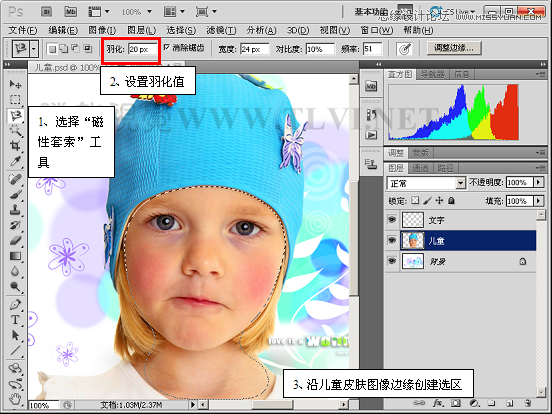Open the tool preset picker arrow
552x414 pixels.
point(34,49)
